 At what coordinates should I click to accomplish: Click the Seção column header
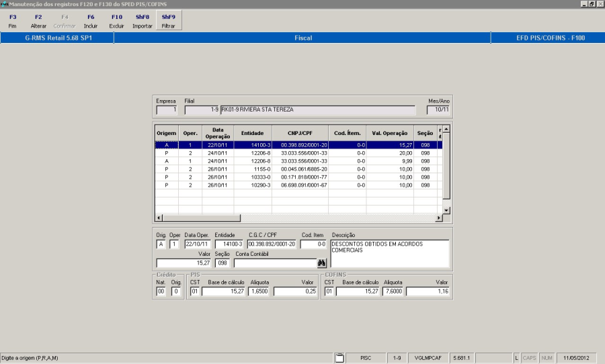(426, 133)
